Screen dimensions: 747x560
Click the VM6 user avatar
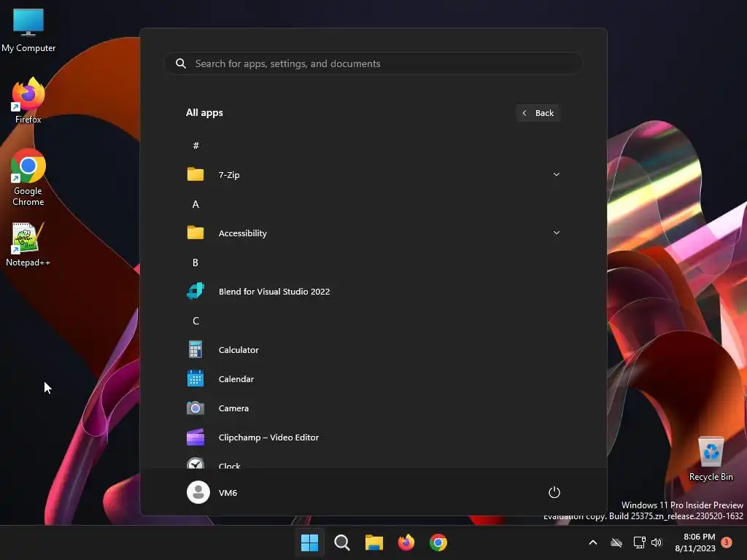click(x=198, y=492)
